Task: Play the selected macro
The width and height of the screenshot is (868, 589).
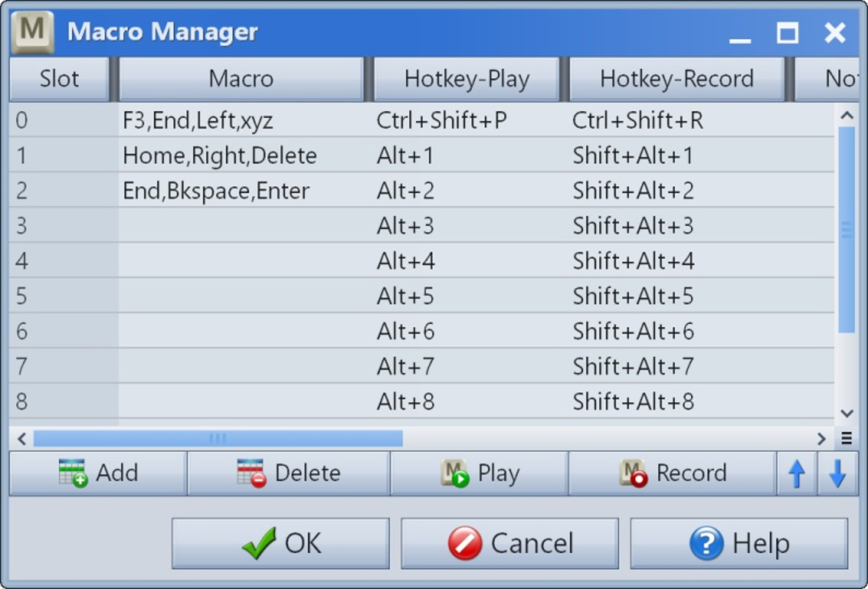Action: pos(480,473)
